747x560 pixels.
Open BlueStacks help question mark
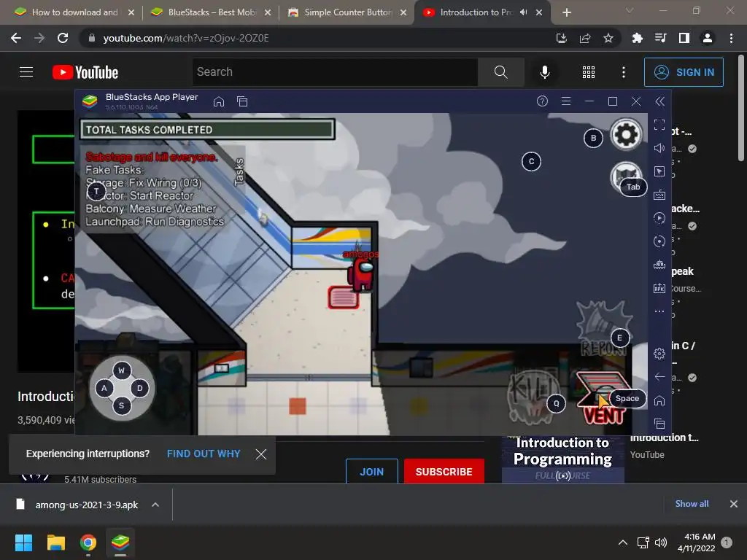[542, 101]
